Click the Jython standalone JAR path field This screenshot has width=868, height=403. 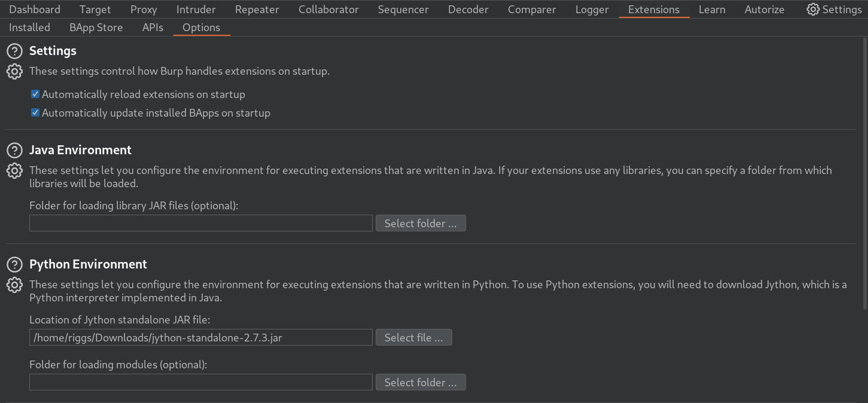pos(201,338)
